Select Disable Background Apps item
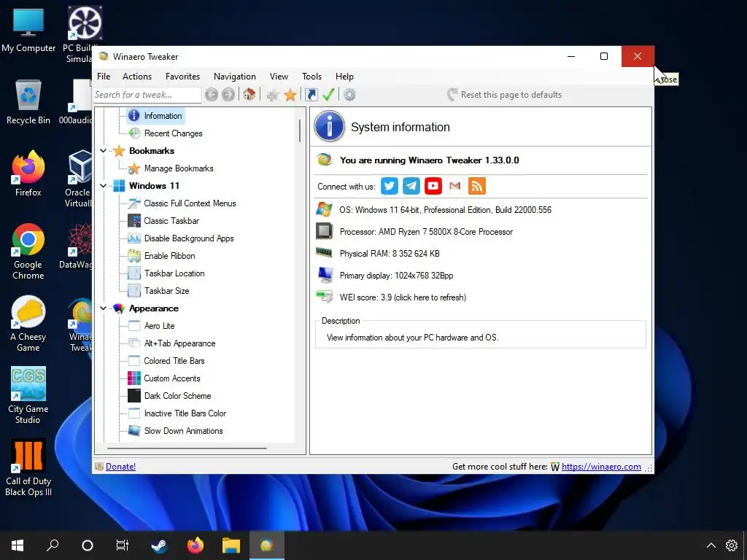This screenshot has height=560, width=747. point(189,238)
